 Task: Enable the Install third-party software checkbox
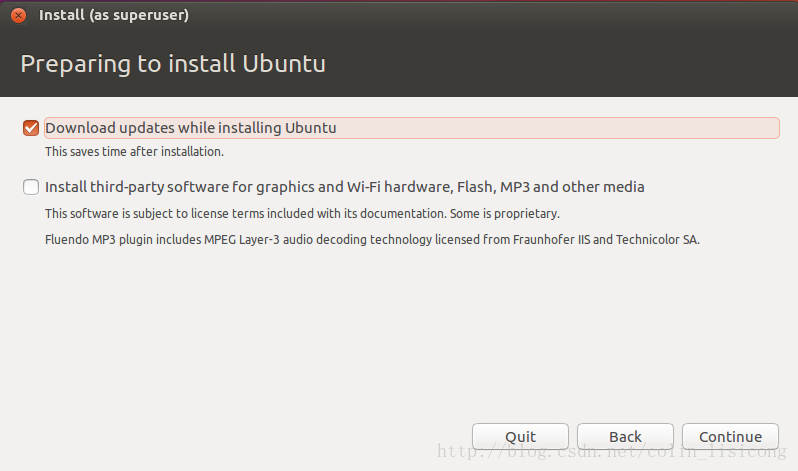coord(31,187)
